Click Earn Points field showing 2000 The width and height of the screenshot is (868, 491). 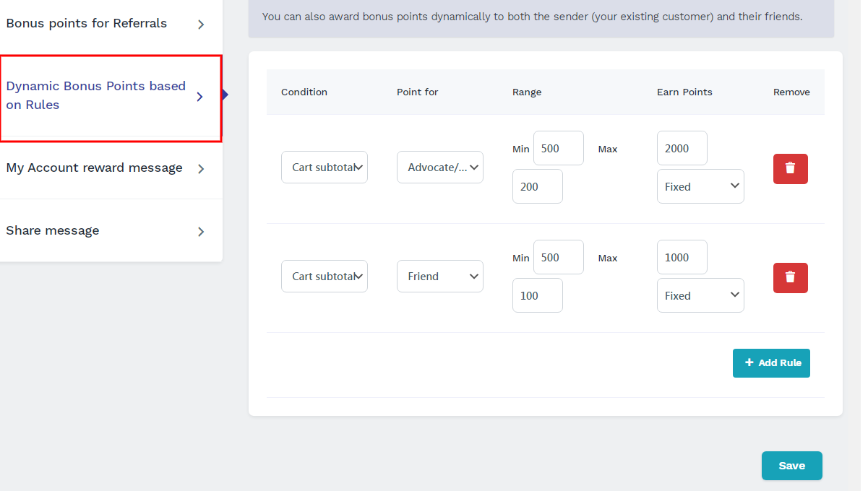pos(682,148)
